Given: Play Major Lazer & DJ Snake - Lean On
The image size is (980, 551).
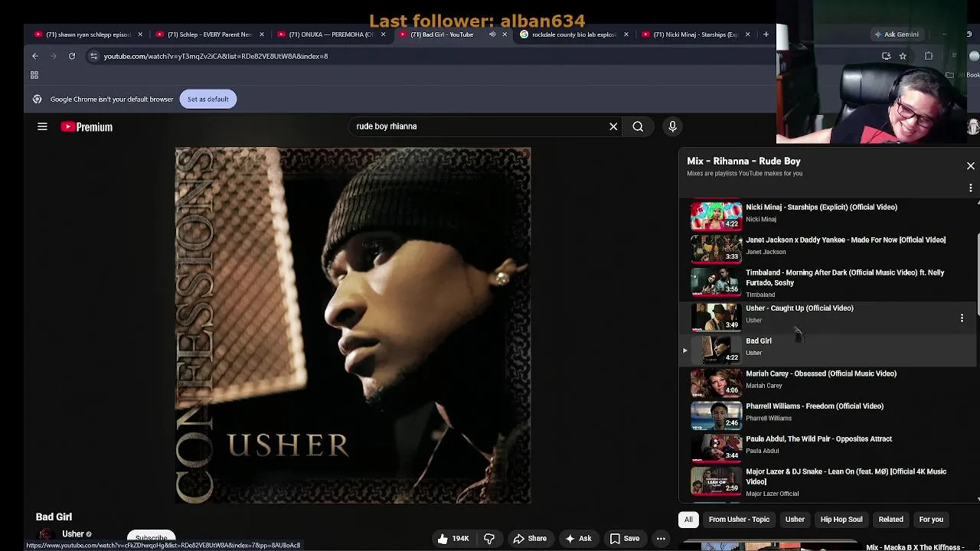Looking at the screenshot, I should (827, 481).
